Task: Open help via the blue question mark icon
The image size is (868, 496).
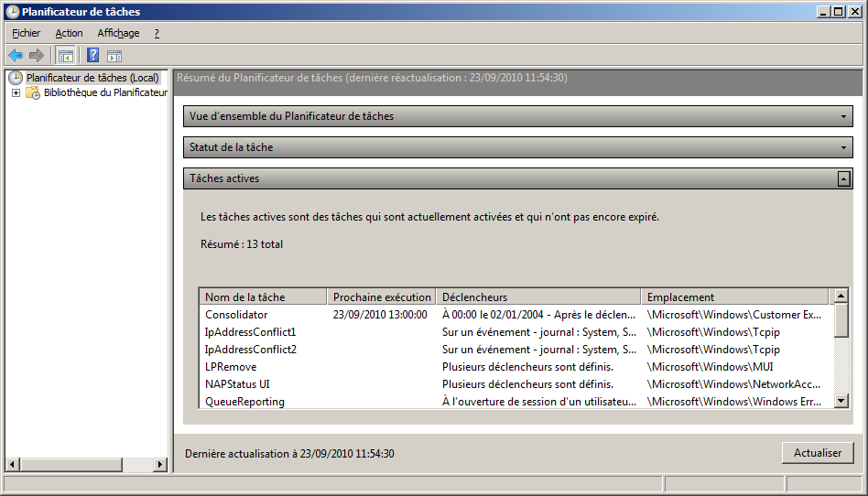Action: pyautogui.click(x=92, y=56)
